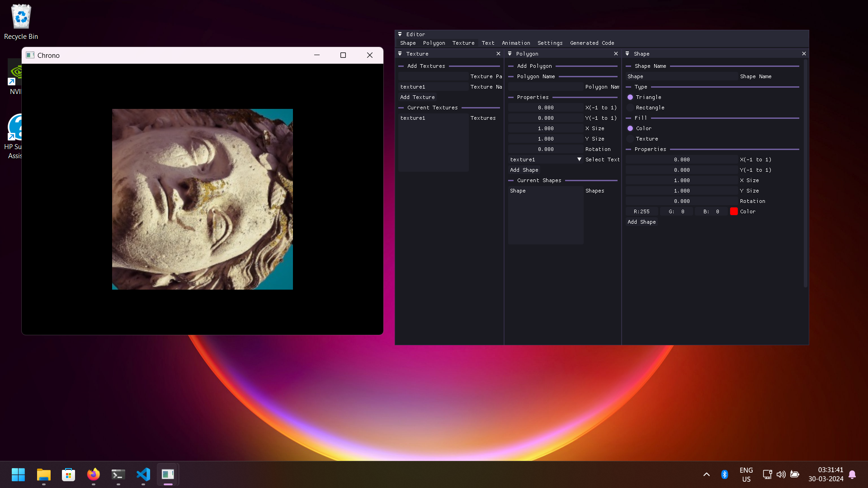Open the Animation menu
This screenshot has height=488, width=868.
tap(516, 43)
